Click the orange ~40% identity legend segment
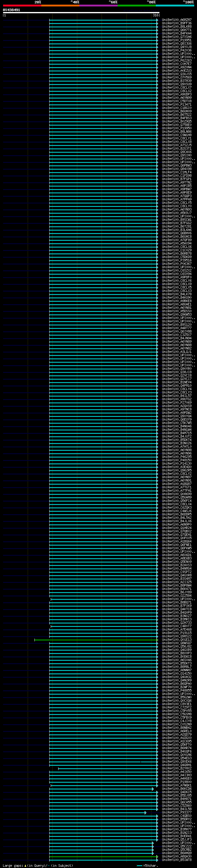 coord(60,6)
